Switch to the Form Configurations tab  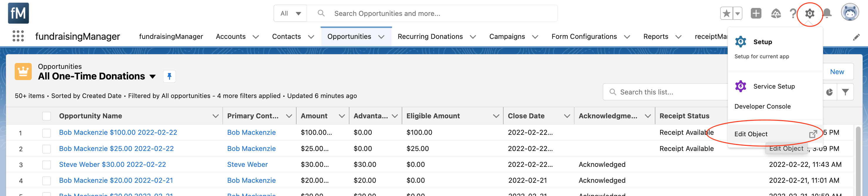(x=584, y=36)
